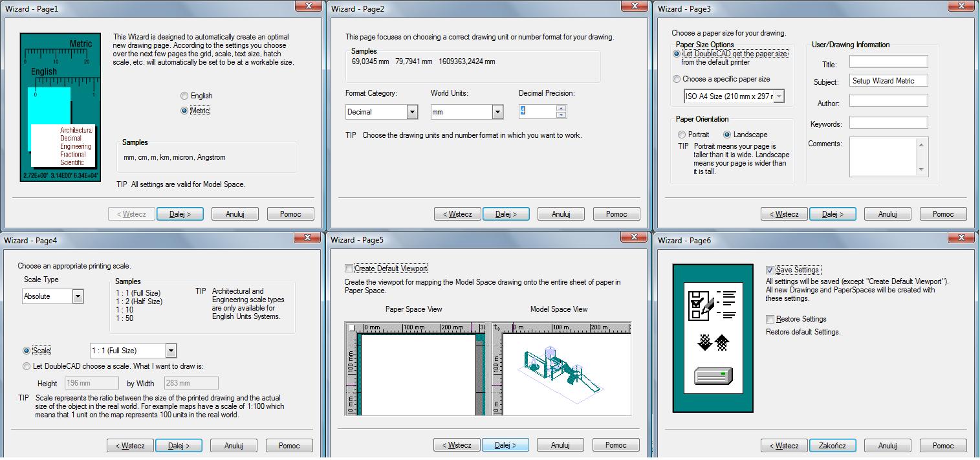This screenshot has width=980, height=460.
Task: Enable the Create Default Viewport checkbox
Action: click(349, 268)
